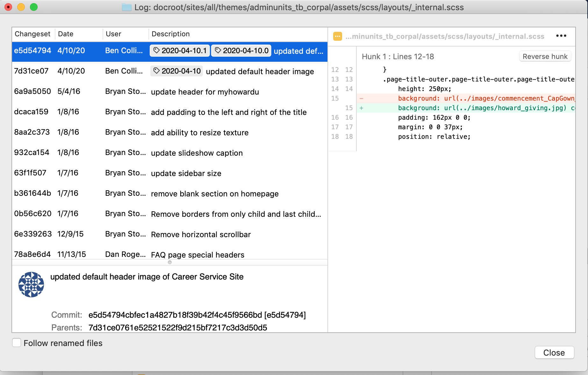Click the yellow modified-file icon in diff header
Viewport: 588px width, 375px height.
click(337, 36)
